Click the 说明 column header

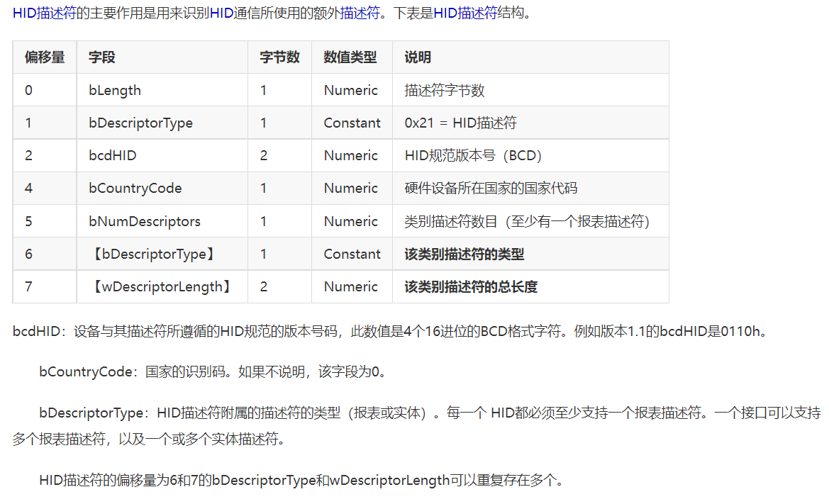coord(418,57)
